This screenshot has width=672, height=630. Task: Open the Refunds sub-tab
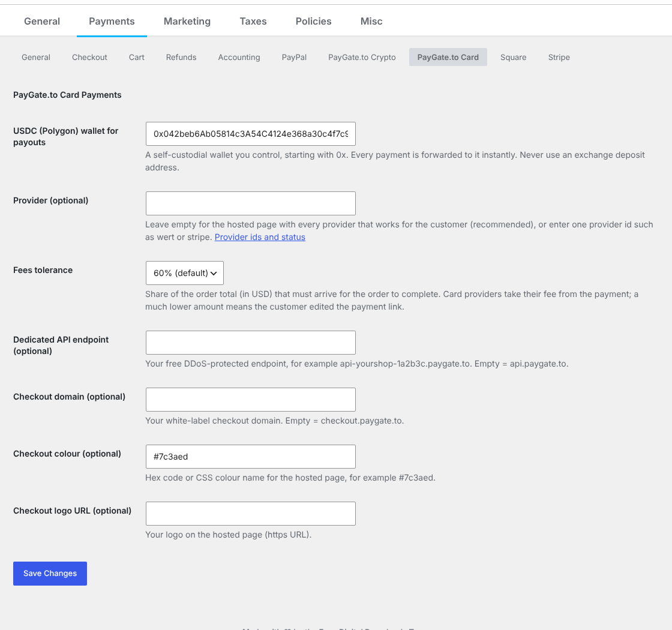pyautogui.click(x=181, y=57)
